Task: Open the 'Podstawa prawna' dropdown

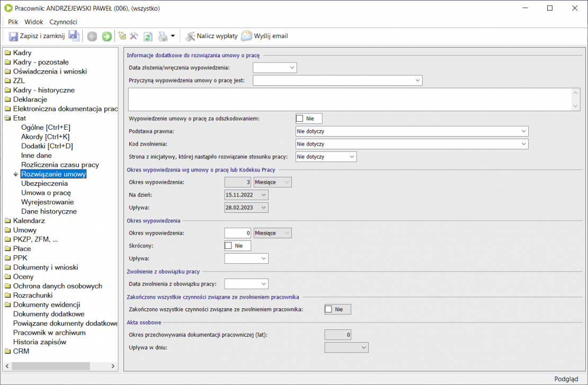Action: tap(523, 131)
